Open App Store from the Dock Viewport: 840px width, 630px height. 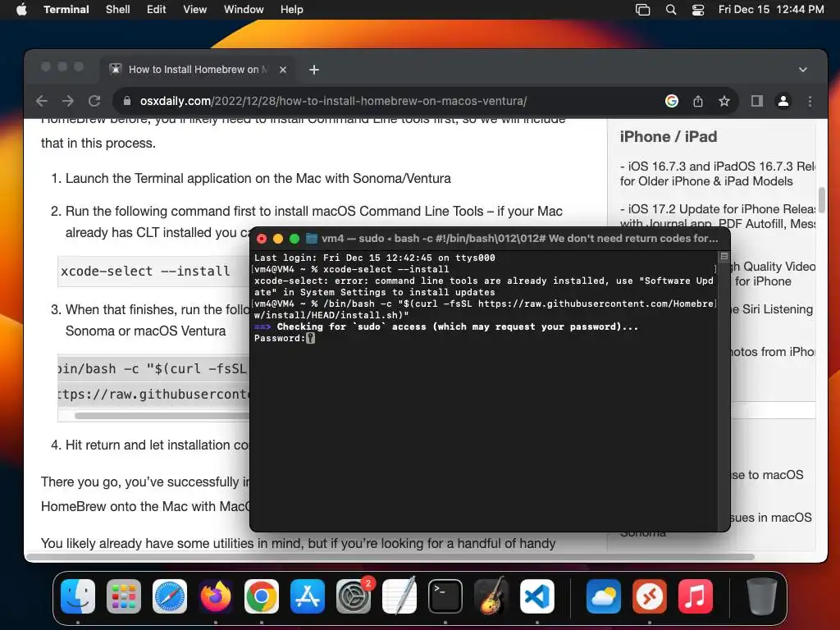coord(308,596)
